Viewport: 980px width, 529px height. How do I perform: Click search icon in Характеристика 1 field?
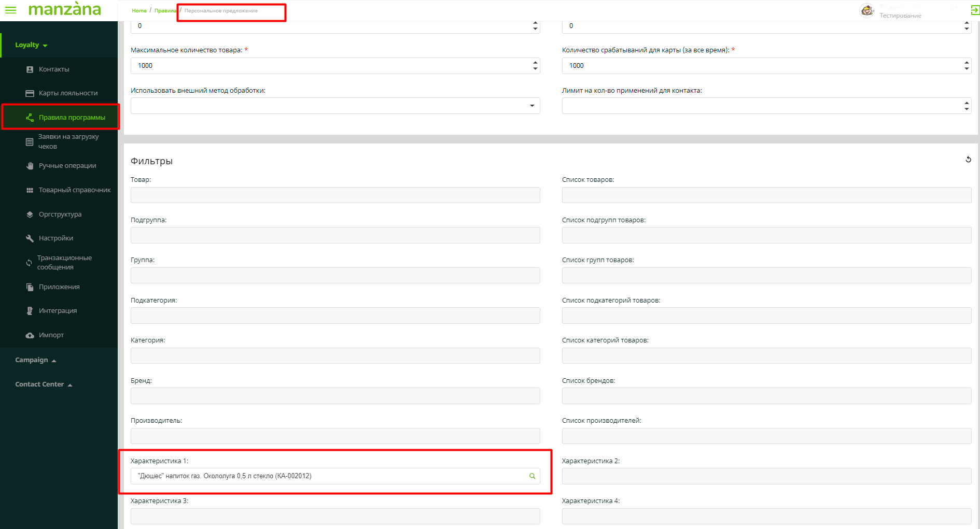click(x=532, y=476)
